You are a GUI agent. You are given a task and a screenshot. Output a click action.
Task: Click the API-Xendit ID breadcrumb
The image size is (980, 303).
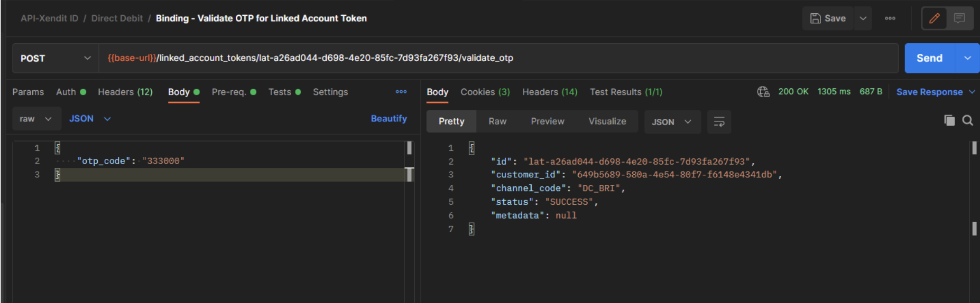(x=49, y=18)
